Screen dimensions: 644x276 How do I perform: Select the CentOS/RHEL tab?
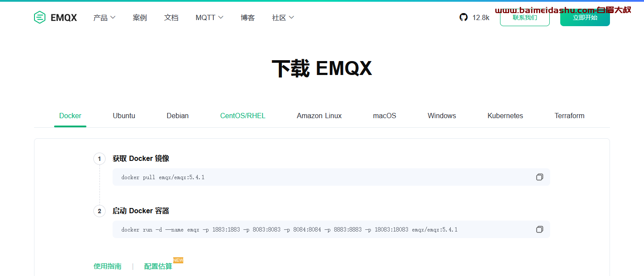[x=243, y=116]
